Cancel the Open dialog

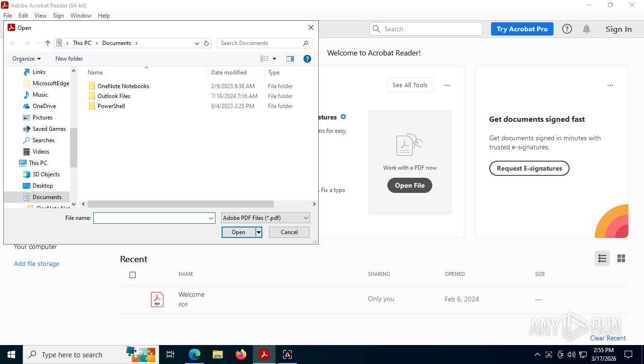pyautogui.click(x=289, y=232)
